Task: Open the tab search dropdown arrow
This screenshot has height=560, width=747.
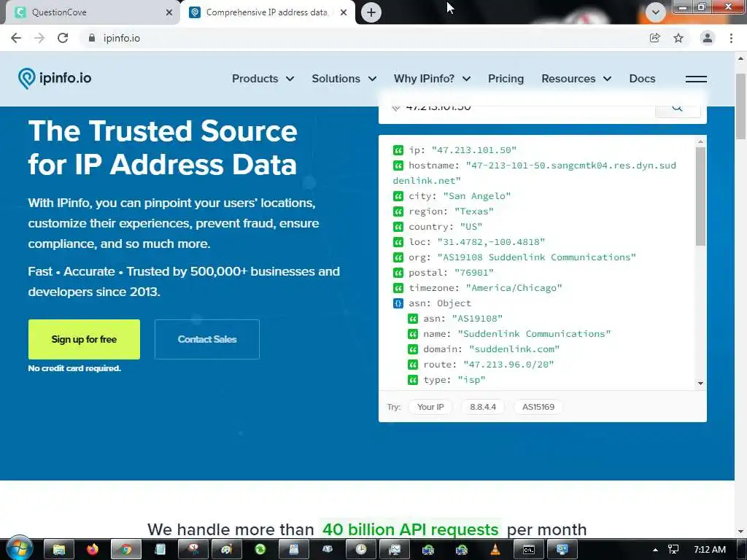Action: (656, 12)
